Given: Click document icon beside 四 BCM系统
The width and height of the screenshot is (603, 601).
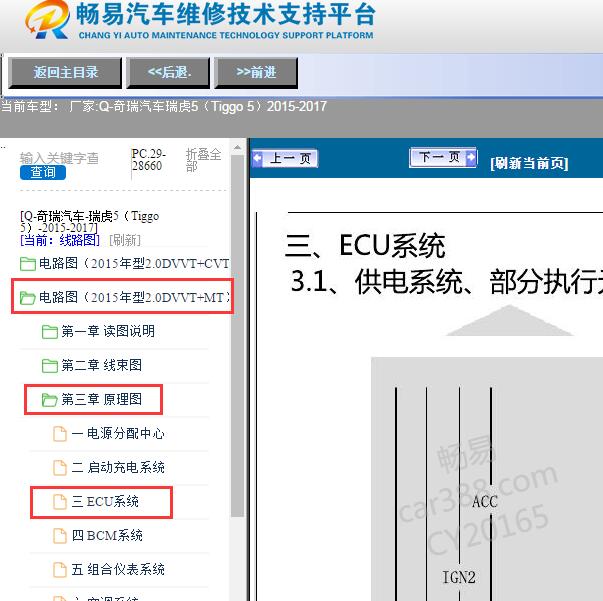Looking at the screenshot, I should 60,536.
